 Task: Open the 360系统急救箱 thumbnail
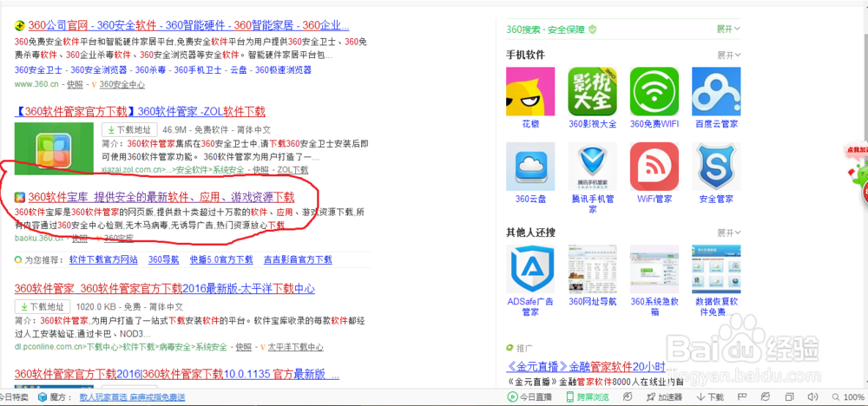coord(654,269)
